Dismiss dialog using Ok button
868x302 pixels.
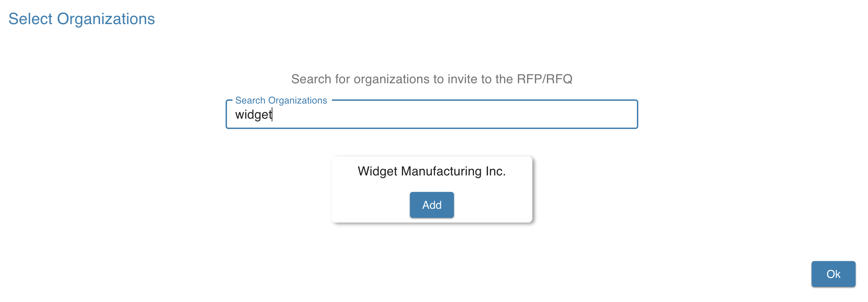(833, 274)
